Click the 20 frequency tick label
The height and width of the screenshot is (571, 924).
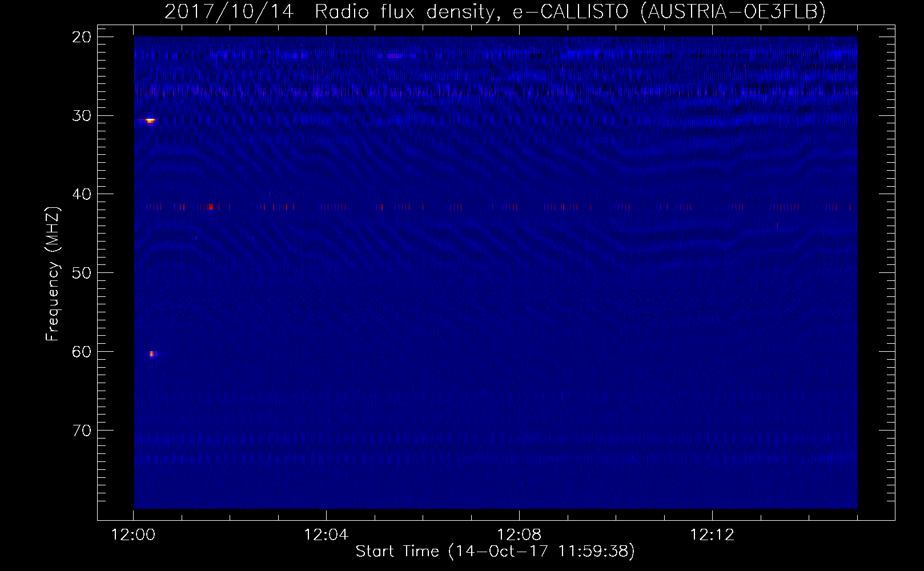pos(82,37)
